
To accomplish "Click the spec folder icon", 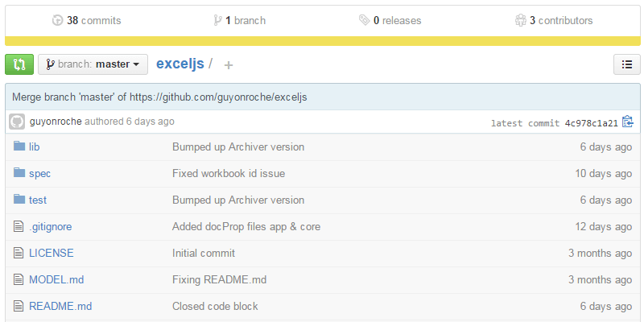I will pos(19,173).
